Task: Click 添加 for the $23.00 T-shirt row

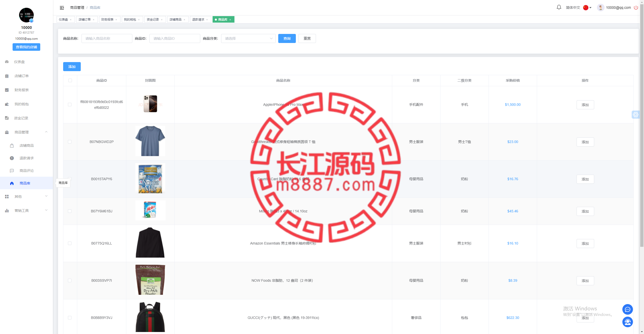Action: [x=585, y=142]
